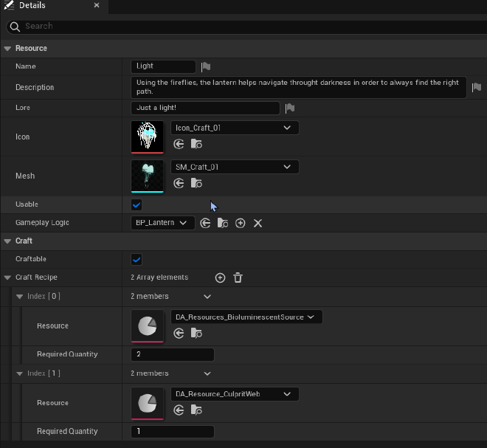Delete all Craft Recipe array elements
The height and width of the screenshot is (448, 487).
238,278
